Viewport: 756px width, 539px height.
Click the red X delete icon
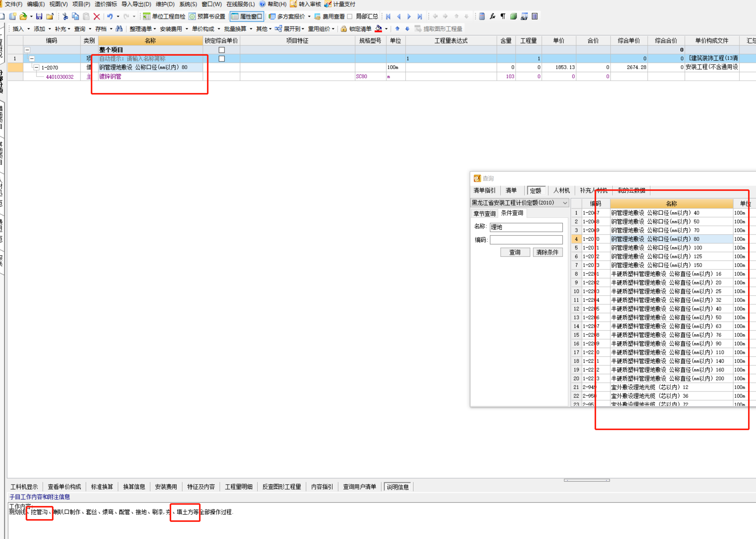97,16
